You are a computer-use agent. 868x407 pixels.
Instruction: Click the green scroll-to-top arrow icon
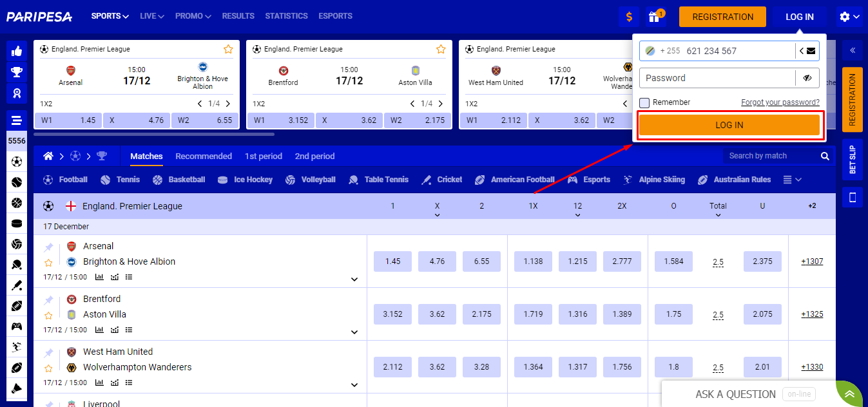point(850,394)
